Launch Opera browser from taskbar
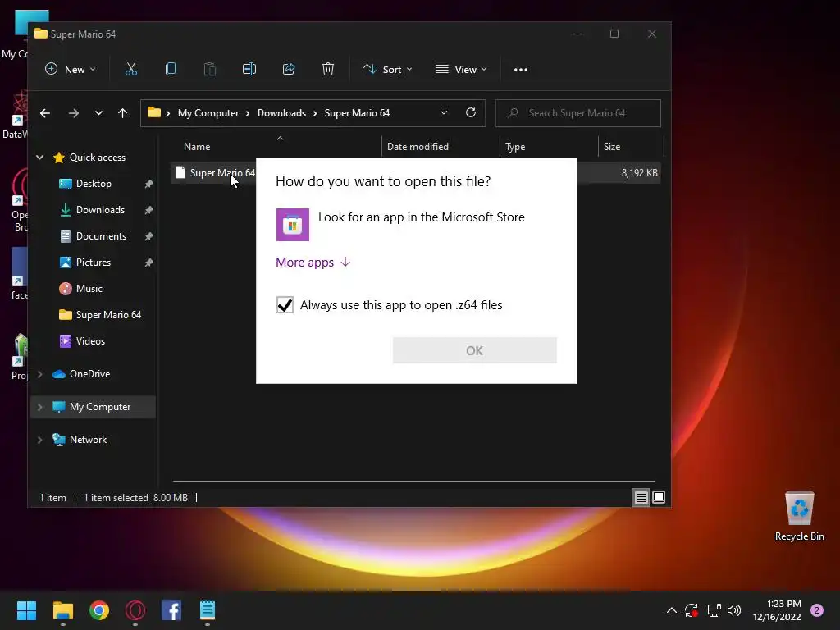 tap(135, 610)
